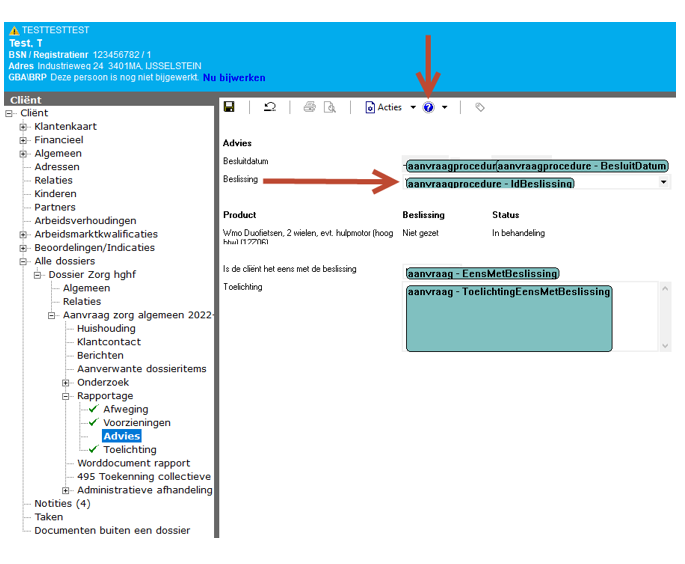
Task: Click the Besluitdatum field
Action: [535, 165]
